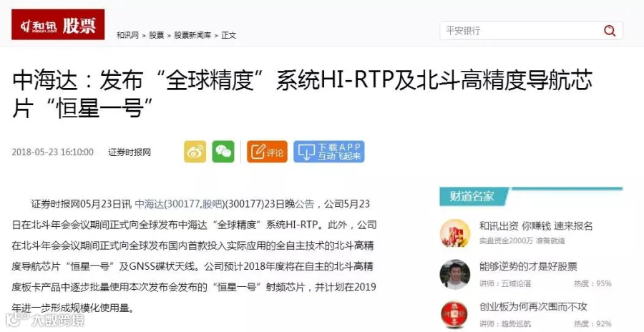Open the orange 评论 comment button
The width and height of the screenshot is (644, 332).
[x=267, y=152]
